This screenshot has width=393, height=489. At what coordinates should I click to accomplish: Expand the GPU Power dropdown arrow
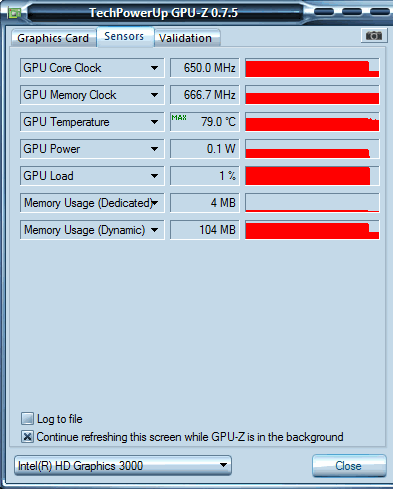point(154,149)
